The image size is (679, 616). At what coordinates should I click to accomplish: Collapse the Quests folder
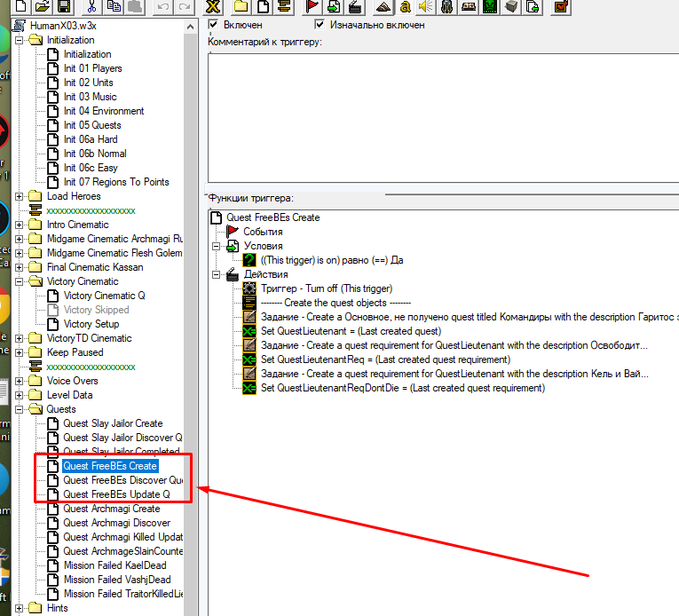point(19,409)
